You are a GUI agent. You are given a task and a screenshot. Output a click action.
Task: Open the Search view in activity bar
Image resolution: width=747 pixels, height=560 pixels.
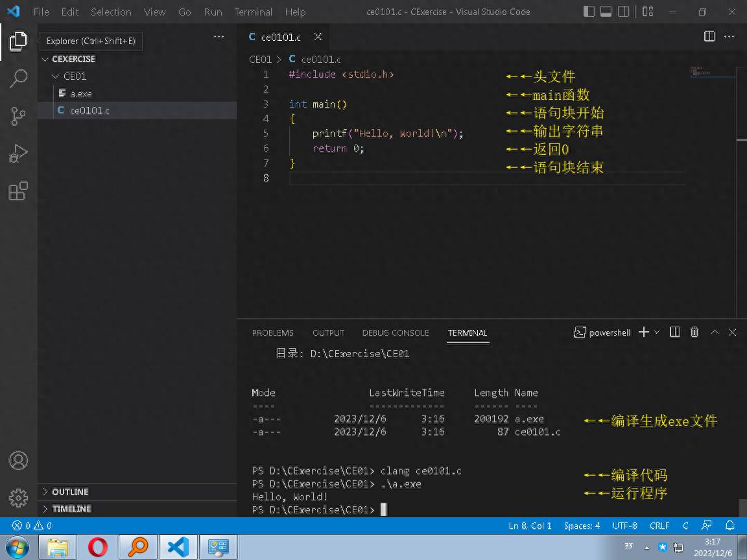click(18, 78)
